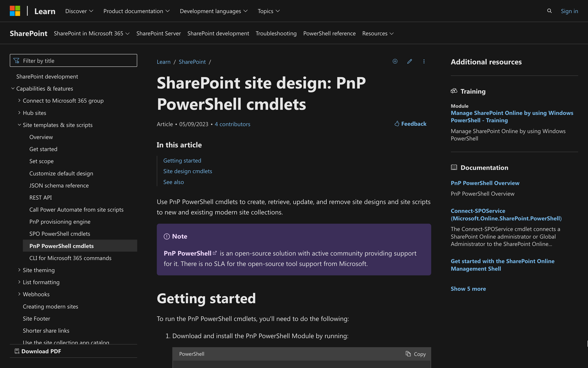Screen dimensions: 588x368
Task: Click the Download PDF text
Action: (41, 351)
